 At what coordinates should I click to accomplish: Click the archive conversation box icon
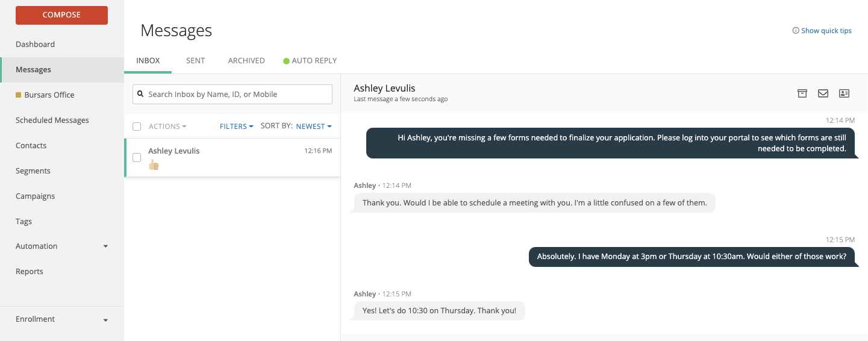pyautogui.click(x=802, y=93)
